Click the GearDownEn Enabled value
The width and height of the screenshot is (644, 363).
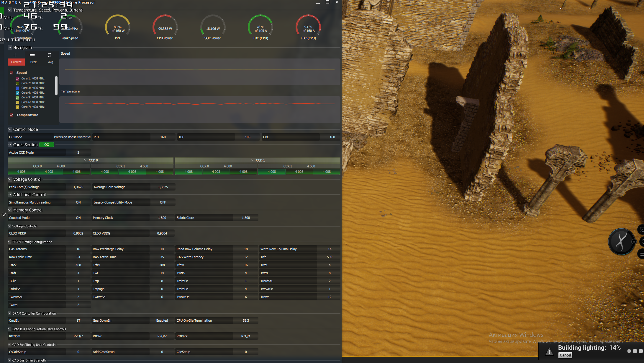click(162, 320)
